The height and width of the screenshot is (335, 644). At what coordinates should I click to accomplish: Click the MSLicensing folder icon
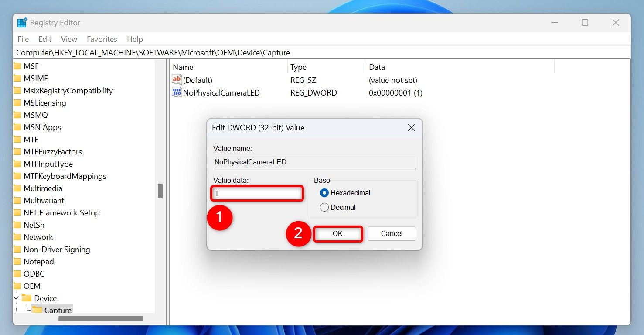(x=17, y=103)
